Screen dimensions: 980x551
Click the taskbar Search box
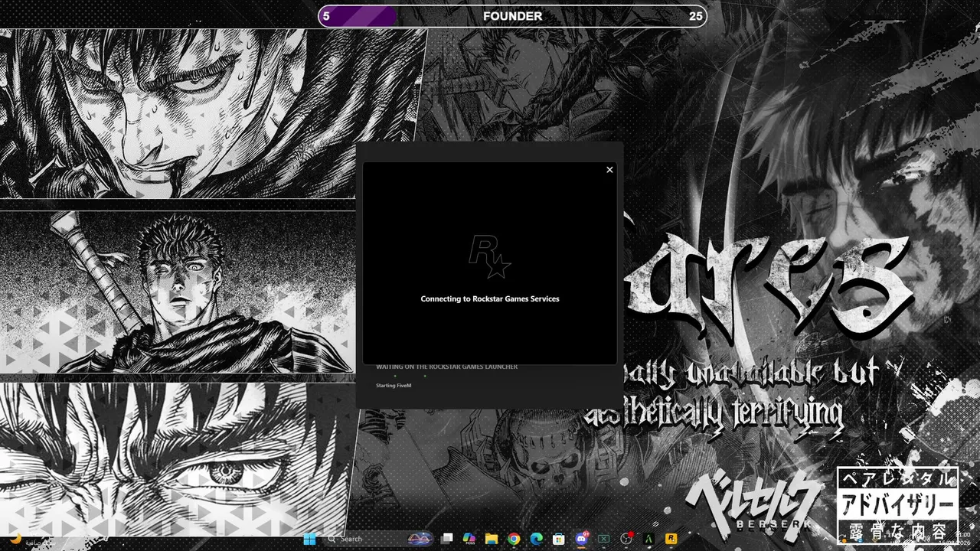click(380, 539)
